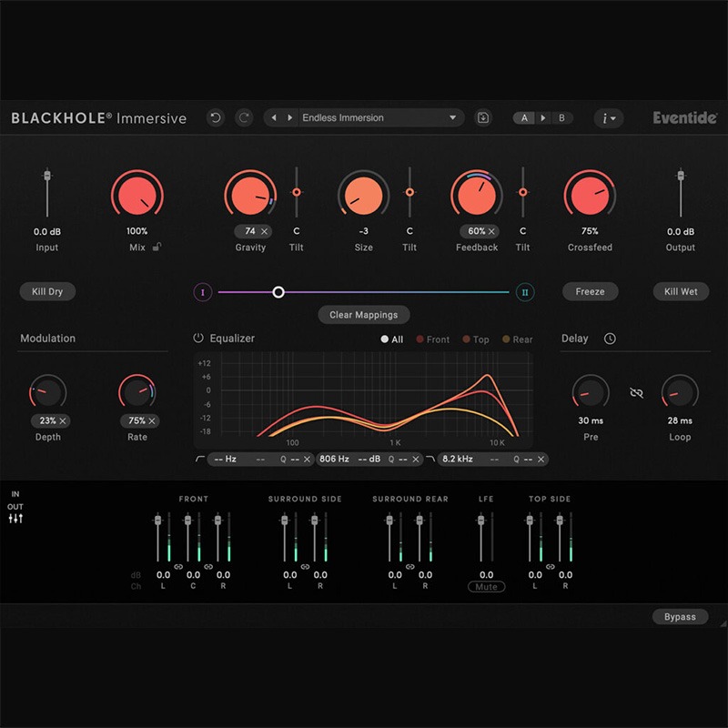
Task: Clear the 806 Hz band with X
Action: (416, 460)
